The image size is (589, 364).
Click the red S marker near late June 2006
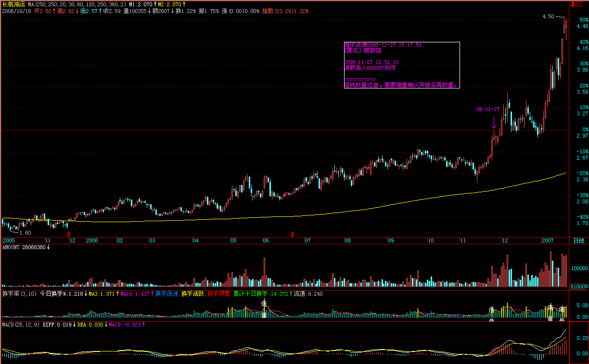point(292,234)
